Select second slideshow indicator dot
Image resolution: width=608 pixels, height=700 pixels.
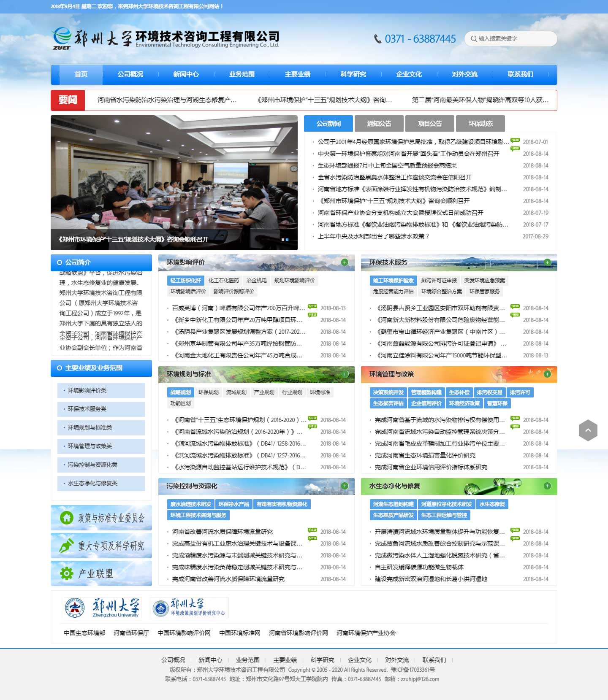(x=287, y=239)
